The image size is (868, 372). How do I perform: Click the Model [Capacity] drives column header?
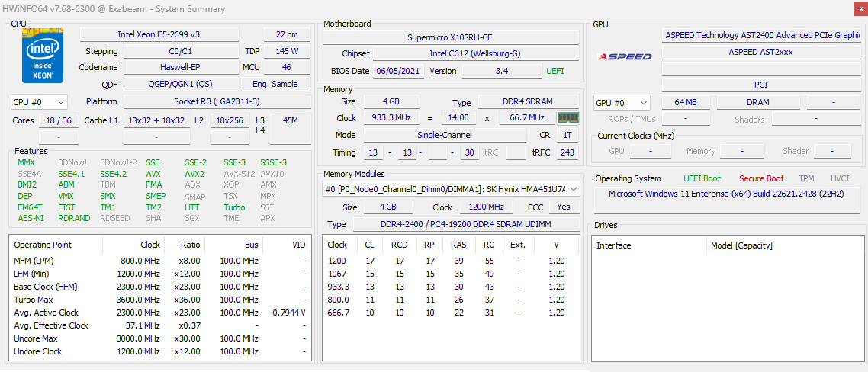741,245
